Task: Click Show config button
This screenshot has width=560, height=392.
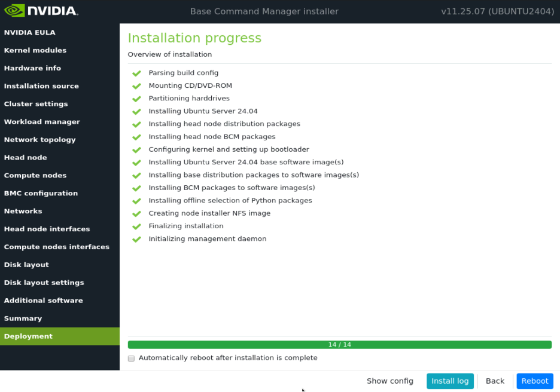Action: click(x=389, y=381)
